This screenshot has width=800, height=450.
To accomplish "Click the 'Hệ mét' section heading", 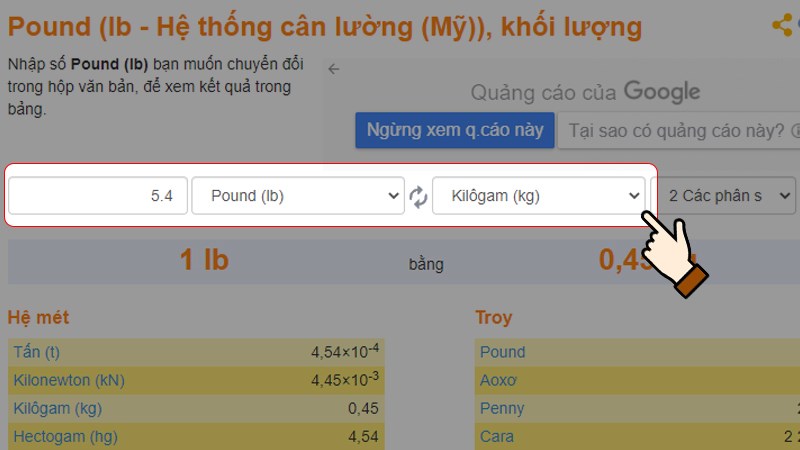I will click(x=38, y=317).
